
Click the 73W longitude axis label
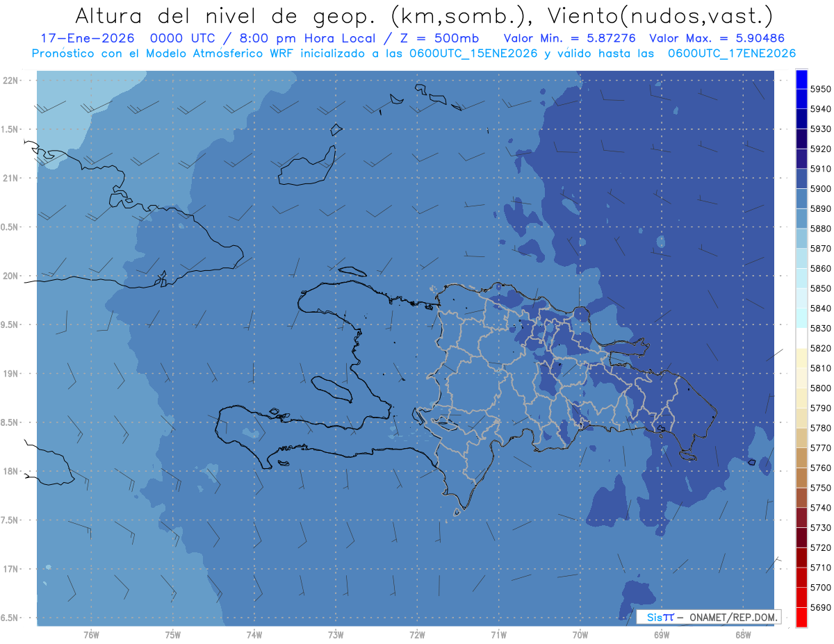tap(336, 635)
